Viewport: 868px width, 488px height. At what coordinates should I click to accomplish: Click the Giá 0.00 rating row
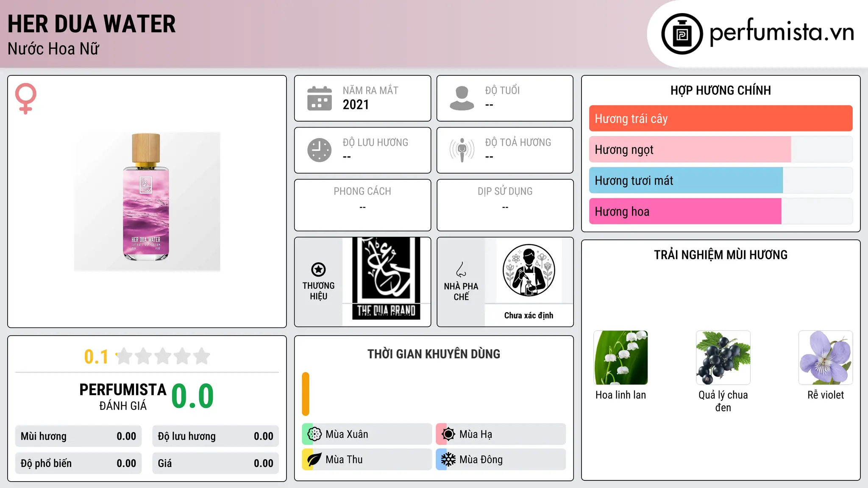(216, 463)
